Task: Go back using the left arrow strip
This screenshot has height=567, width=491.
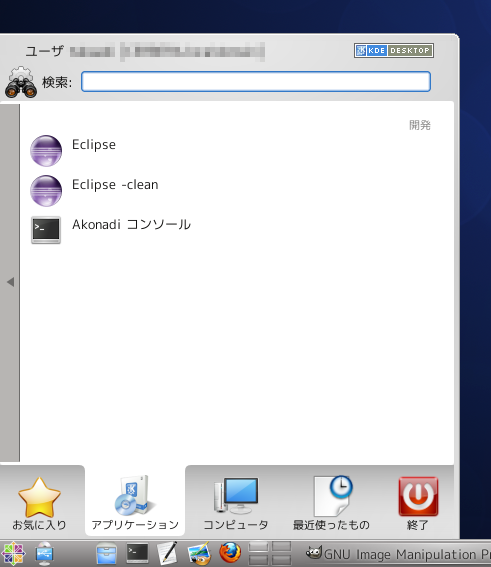Action: tap(10, 282)
